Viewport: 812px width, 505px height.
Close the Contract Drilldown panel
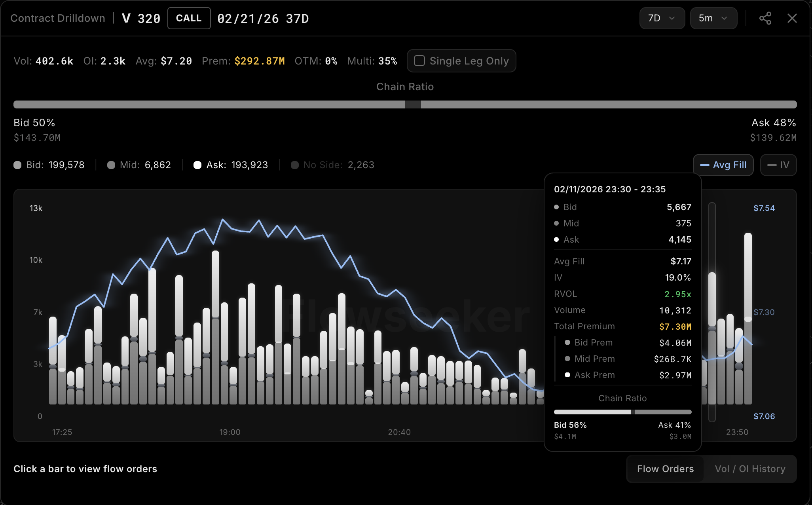[x=792, y=18]
